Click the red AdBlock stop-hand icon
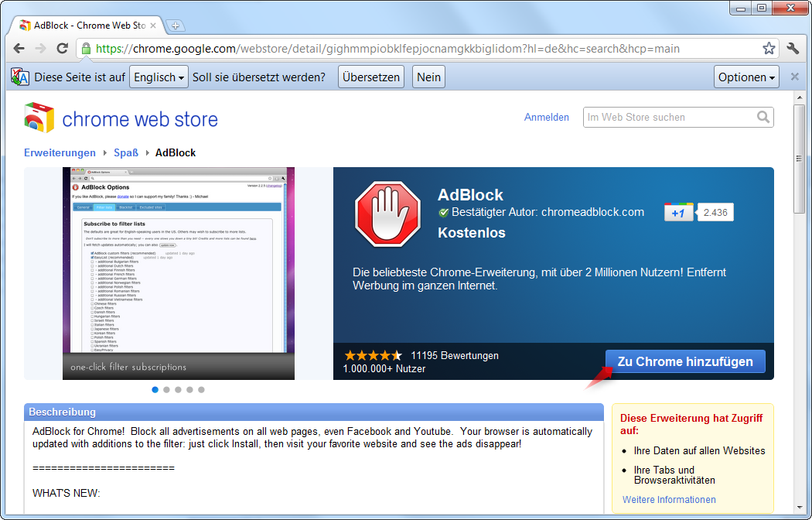 pyautogui.click(x=387, y=214)
